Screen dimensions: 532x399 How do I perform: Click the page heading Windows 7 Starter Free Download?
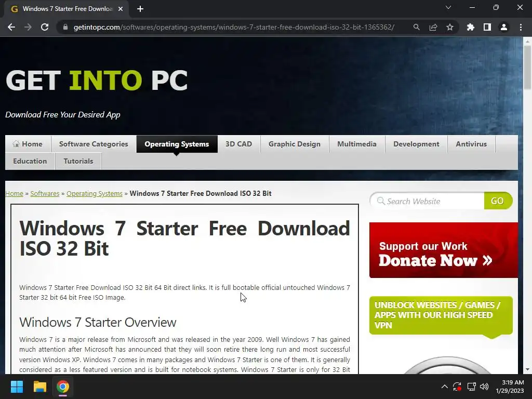184,238
